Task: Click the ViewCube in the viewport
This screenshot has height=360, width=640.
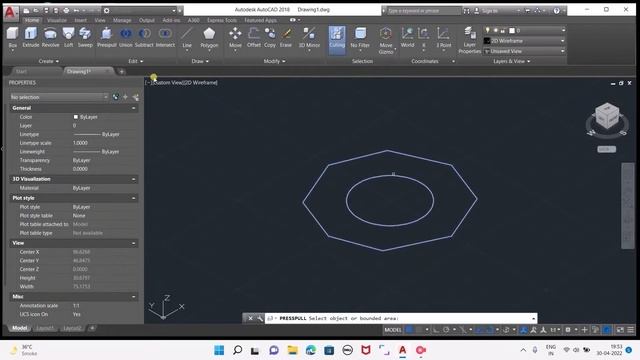Action: tap(607, 117)
